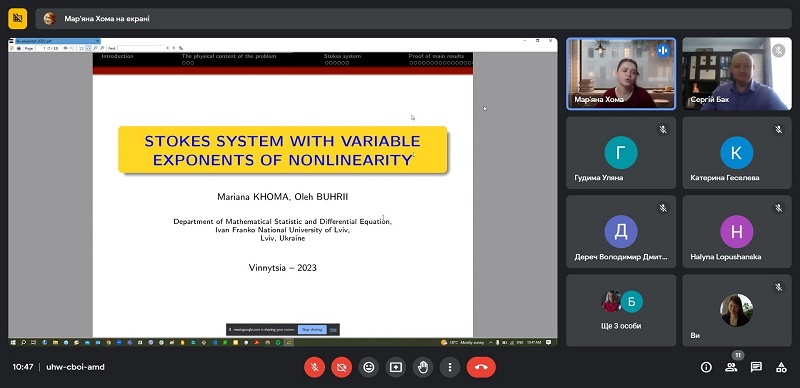Click the Катерина Геселева participant tile

pos(737,153)
